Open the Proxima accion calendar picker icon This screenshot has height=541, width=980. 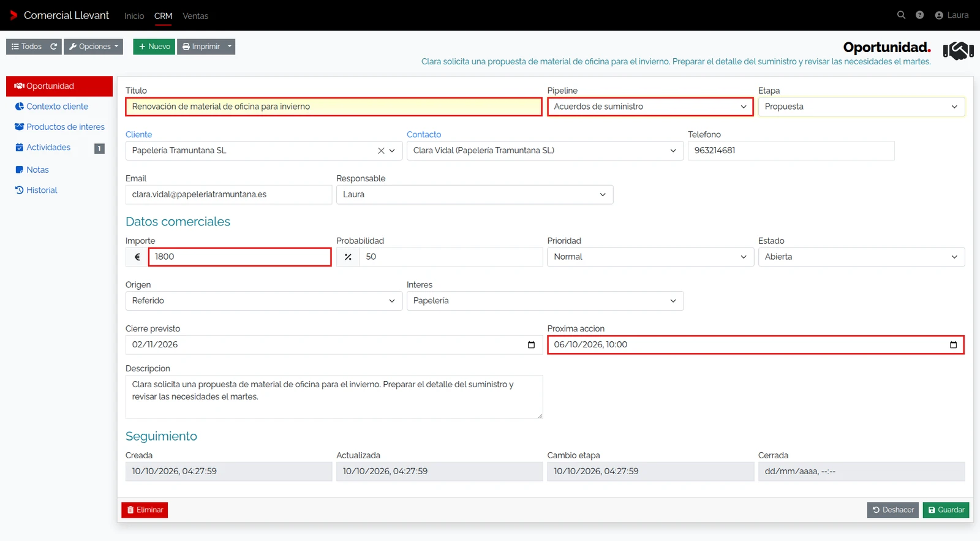click(953, 345)
